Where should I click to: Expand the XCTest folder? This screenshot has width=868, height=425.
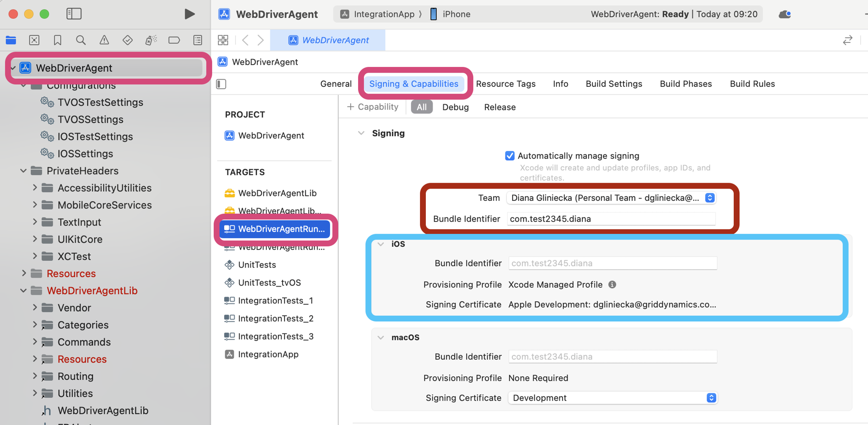coord(35,256)
